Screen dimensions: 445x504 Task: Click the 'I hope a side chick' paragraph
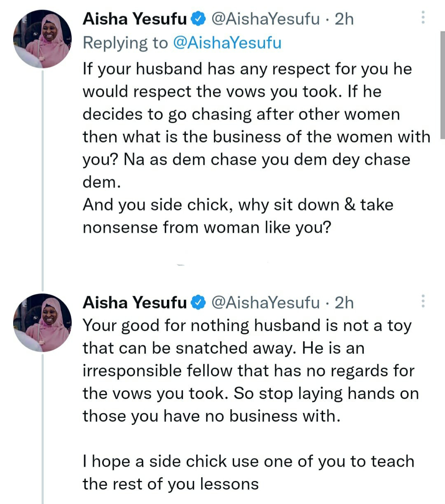247,461
